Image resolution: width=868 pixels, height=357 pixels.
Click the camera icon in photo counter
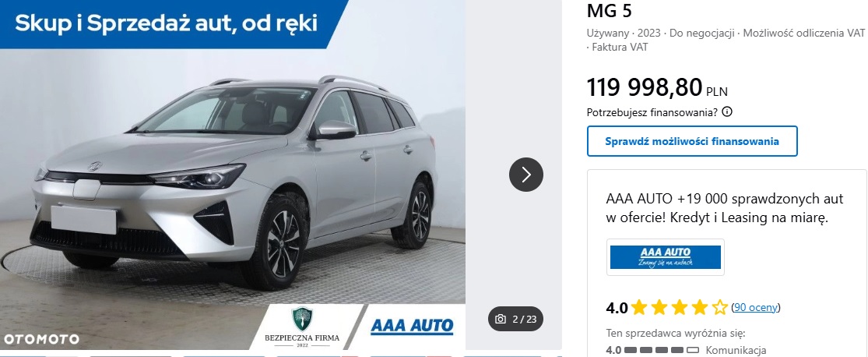(501, 320)
